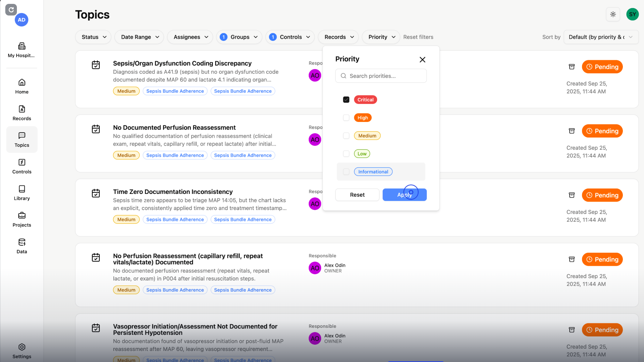Open the Records page in sidebar
644x362 pixels.
22,113
